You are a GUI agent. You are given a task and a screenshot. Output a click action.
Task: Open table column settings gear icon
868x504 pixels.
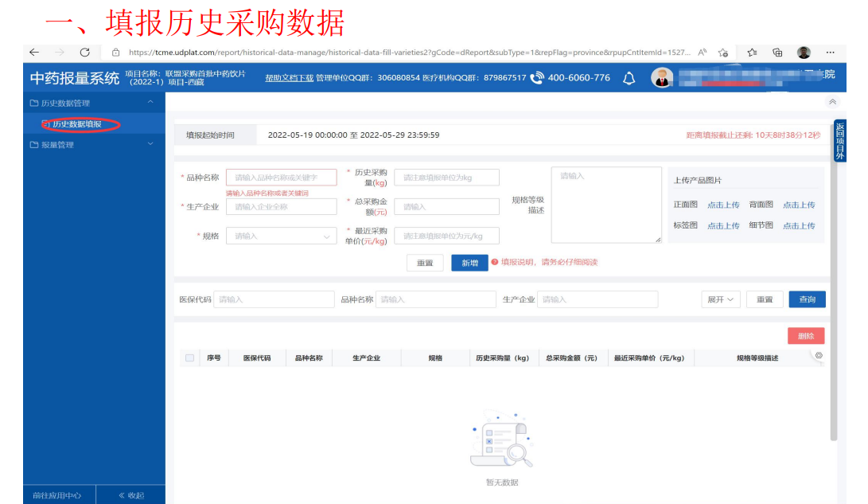(819, 355)
